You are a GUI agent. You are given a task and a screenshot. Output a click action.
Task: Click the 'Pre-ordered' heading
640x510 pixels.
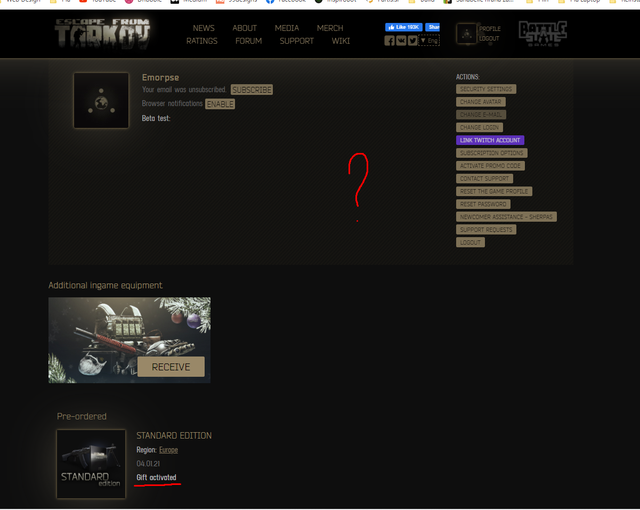(x=82, y=416)
